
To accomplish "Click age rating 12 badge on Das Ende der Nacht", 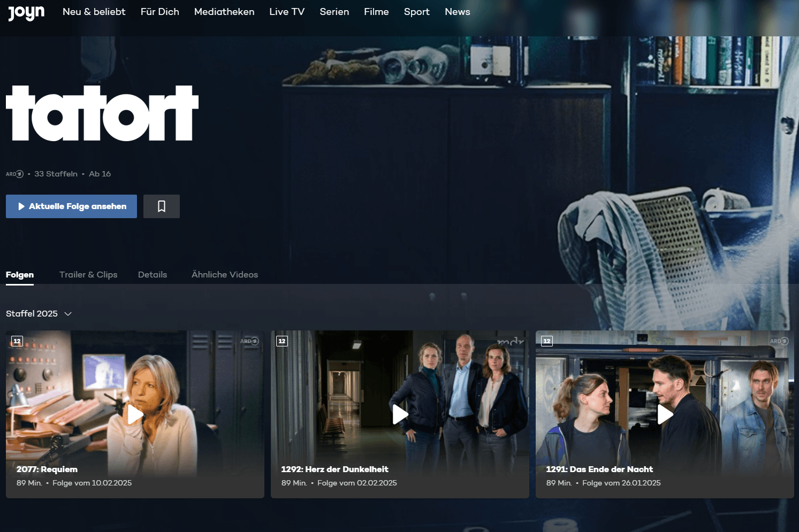I will (x=547, y=341).
